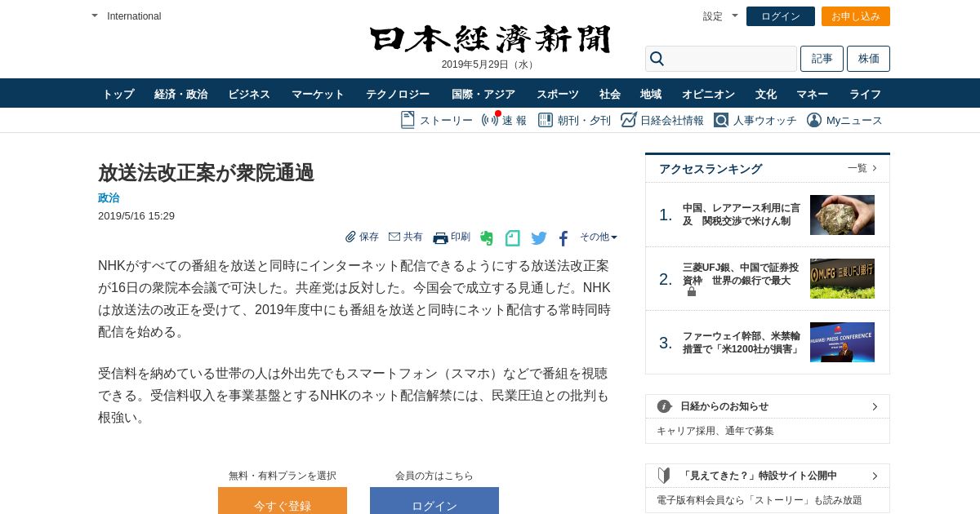Open the スポーツ section

558,94
